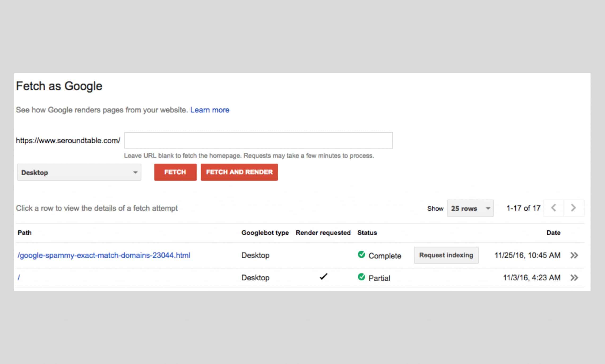The width and height of the screenshot is (605, 364).
Task: Click the next page arrow icon
Action: (x=574, y=208)
